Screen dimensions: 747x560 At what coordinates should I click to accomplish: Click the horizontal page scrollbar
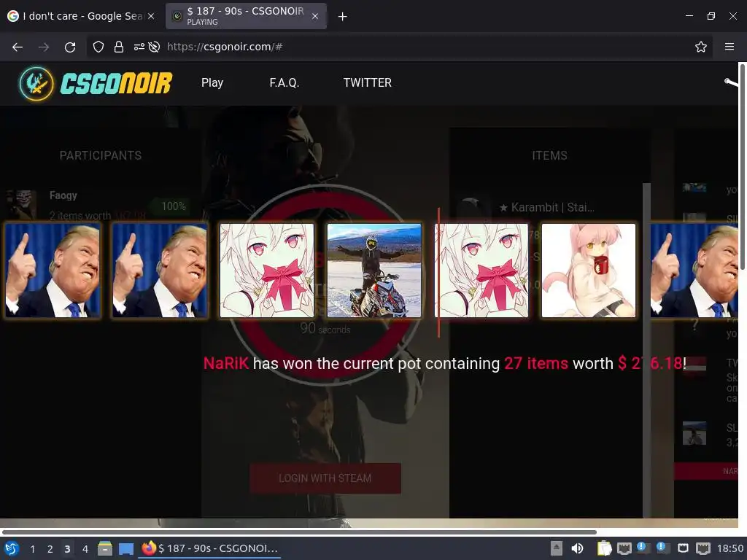click(x=298, y=532)
